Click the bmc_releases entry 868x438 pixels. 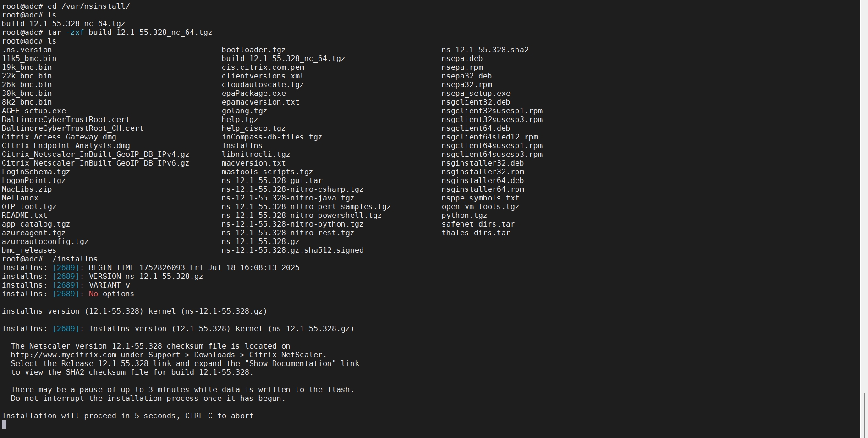tap(29, 250)
